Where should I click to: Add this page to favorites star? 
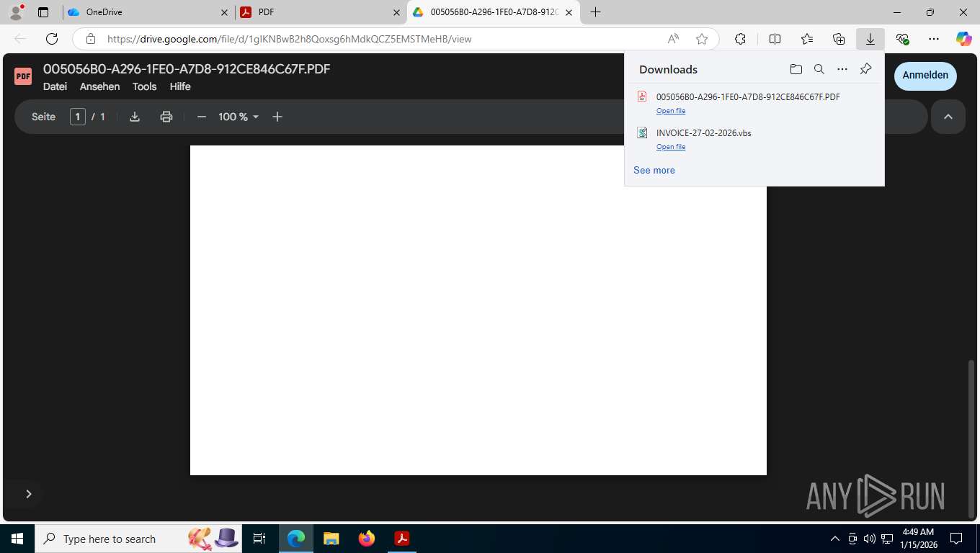702,39
